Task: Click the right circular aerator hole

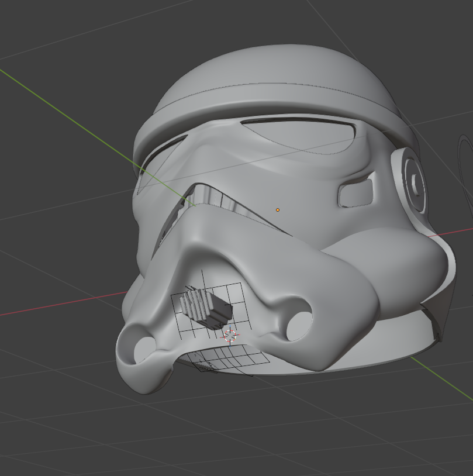Action: [x=299, y=325]
